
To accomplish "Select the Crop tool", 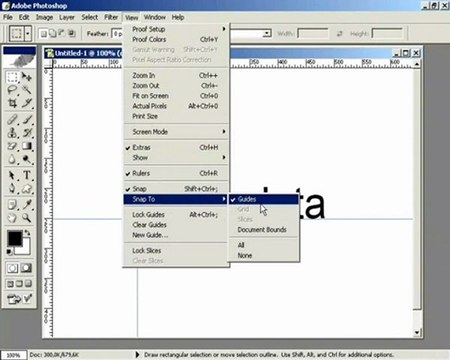I will point(12,103).
